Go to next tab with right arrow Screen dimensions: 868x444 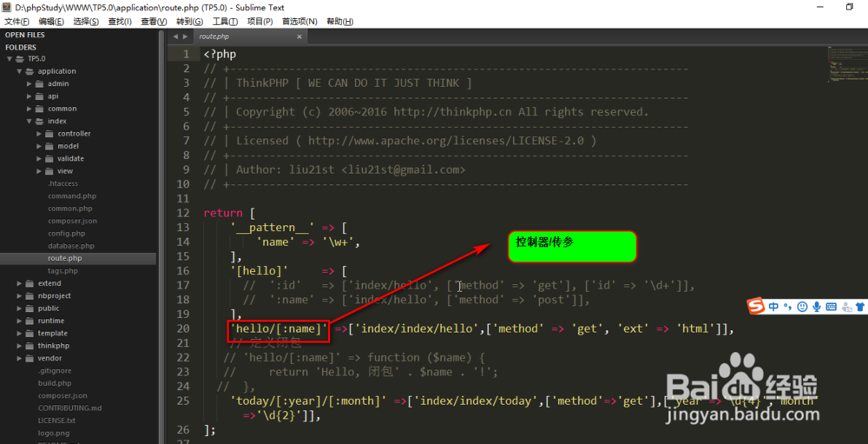(x=185, y=36)
